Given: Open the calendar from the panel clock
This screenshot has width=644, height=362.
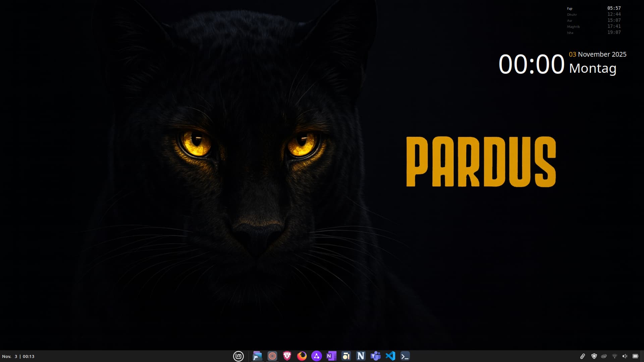Looking at the screenshot, I should coord(18,356).
